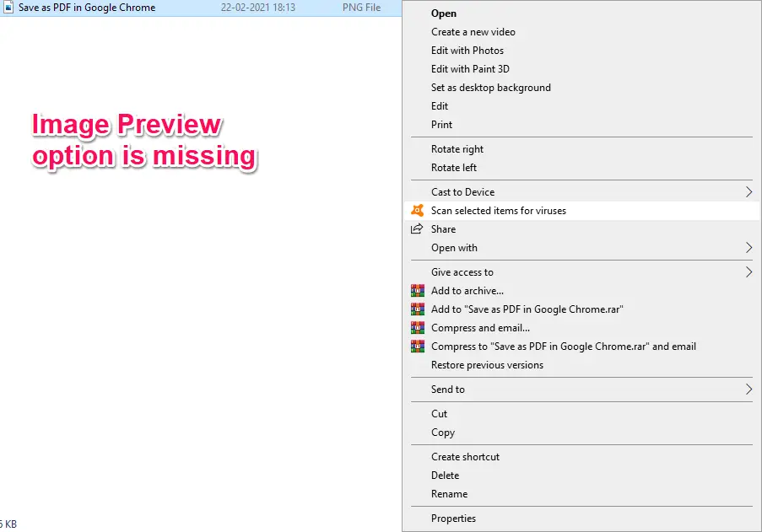This screenshot has height=532, width=762.
Task: Select Create a new video
Action: (x=581, y=31)
